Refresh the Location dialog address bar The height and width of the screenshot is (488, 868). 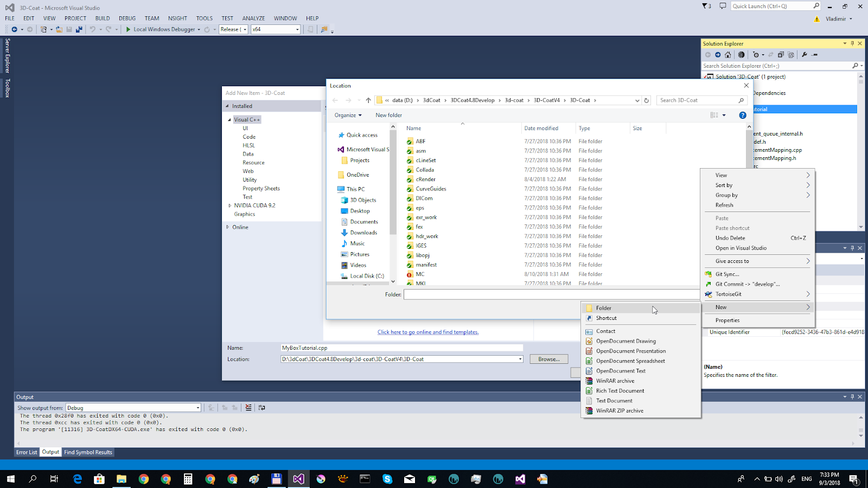point(646,100)
